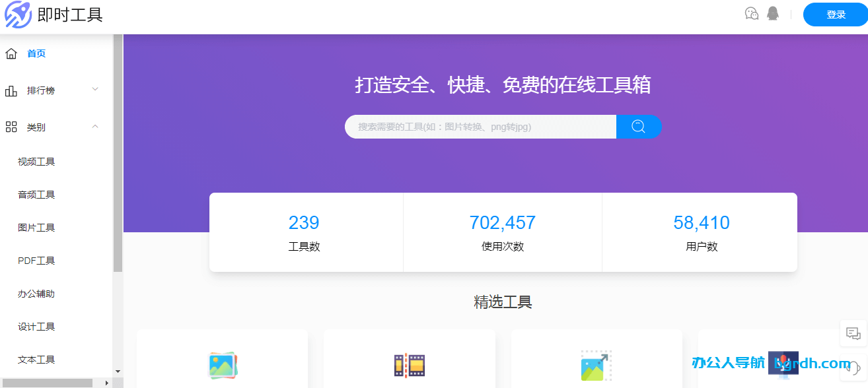This screenshot has height=388, width=868.
Task: Open the QQ penguin contact icon
Action: [x=773, y=13]
